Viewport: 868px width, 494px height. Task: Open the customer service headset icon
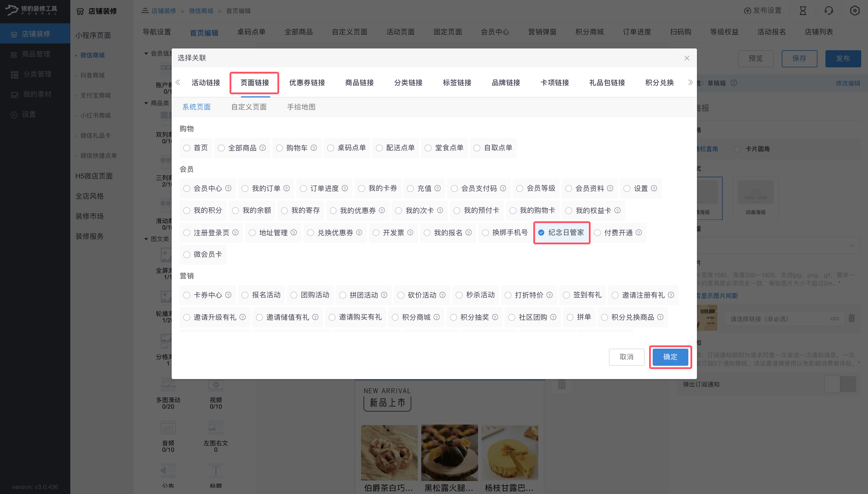(828, 11)
